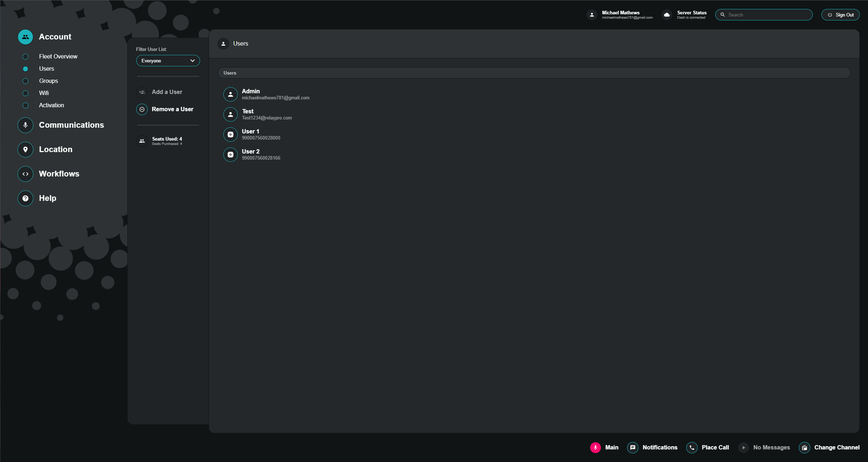The height and width of the screenshot is (462, 868).
Task: Click the Notifications chat bubble icon
Action: pyautogui.click(x=632, y=447)
